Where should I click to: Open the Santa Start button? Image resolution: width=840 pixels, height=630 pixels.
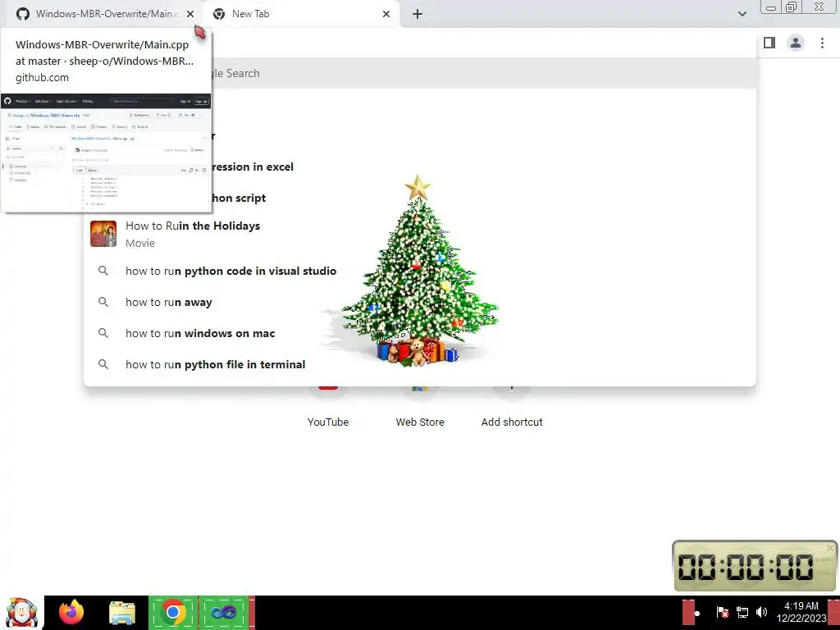pyautogui.click(x=21, y=613)
